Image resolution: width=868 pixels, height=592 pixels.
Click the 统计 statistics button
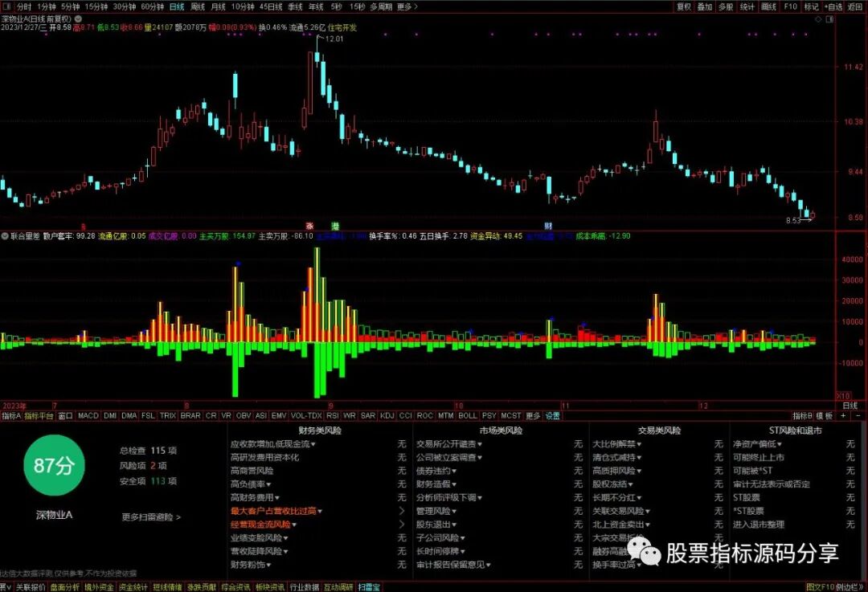coord(747,6)
